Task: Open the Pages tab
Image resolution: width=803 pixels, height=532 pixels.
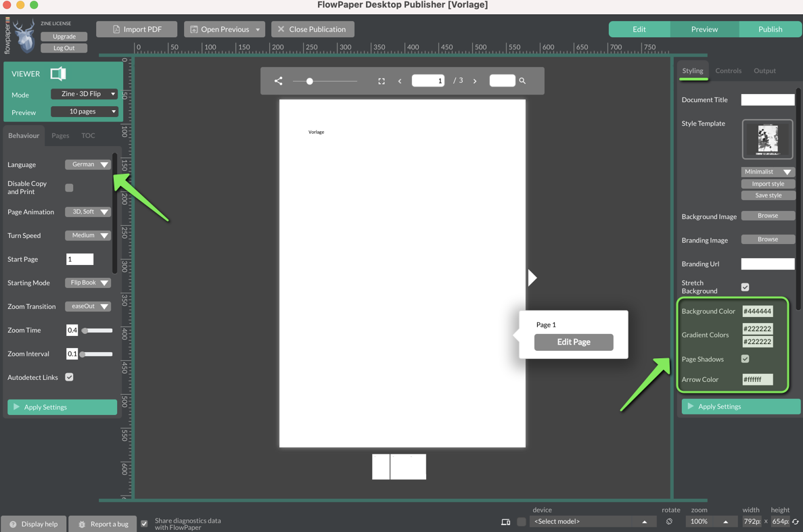Action: (60, 135)
